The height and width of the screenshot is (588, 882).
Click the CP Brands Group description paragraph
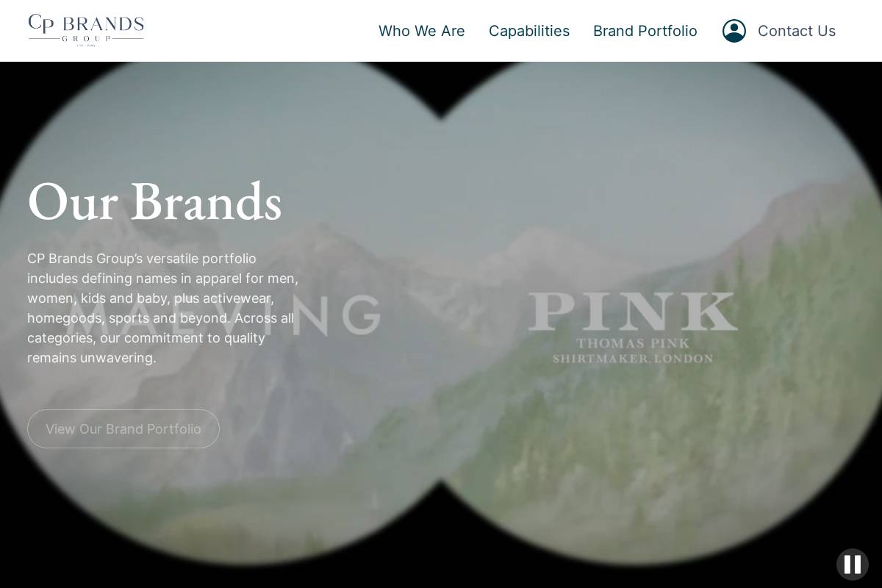click(163, 309)
